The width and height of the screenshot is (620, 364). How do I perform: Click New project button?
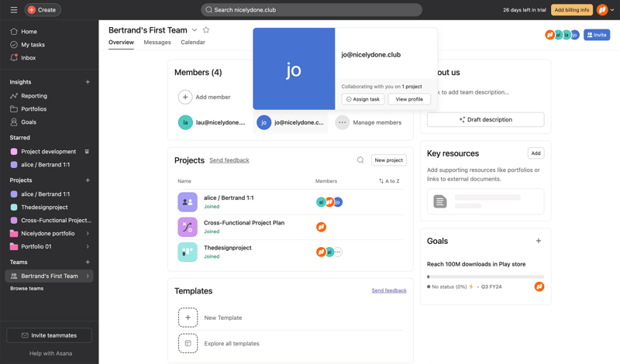389,160
